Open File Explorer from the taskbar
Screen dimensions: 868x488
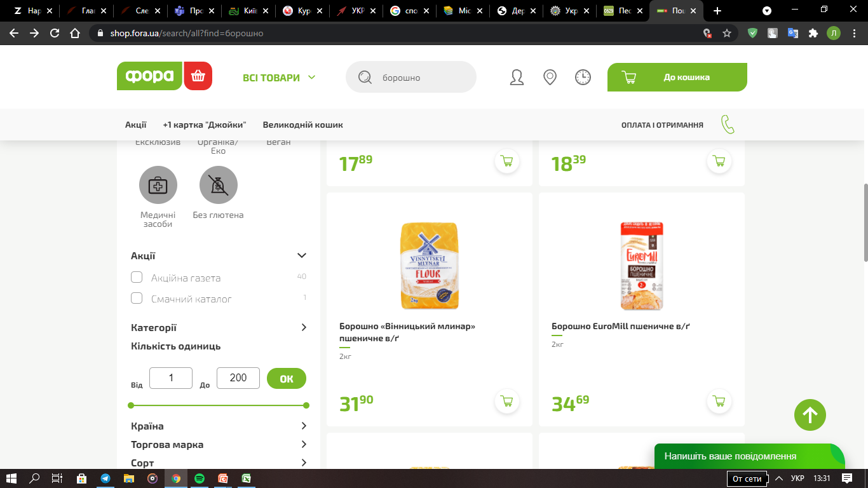pyautogui.click(x=128, y=478)
